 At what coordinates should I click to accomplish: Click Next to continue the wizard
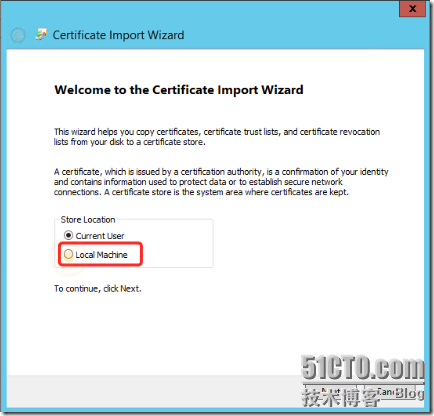tap(331, 392)
